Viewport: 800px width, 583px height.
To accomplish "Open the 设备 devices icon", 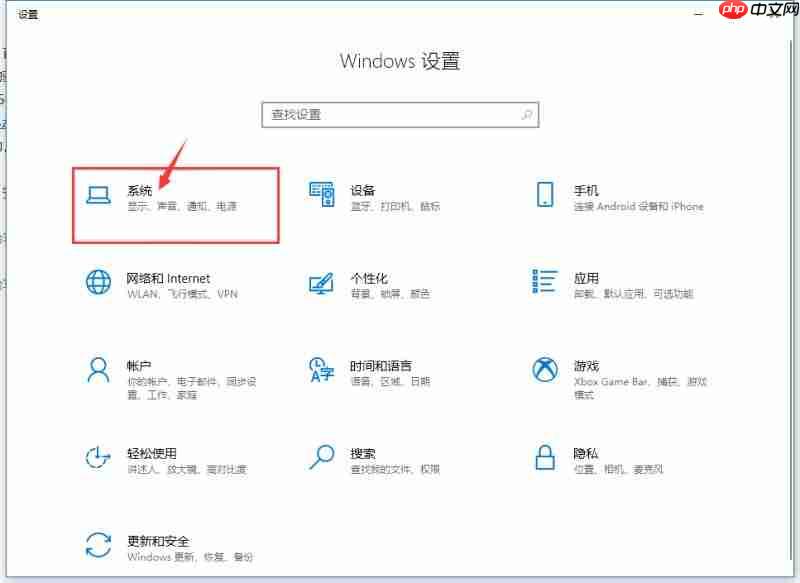I will pos(321,194).
